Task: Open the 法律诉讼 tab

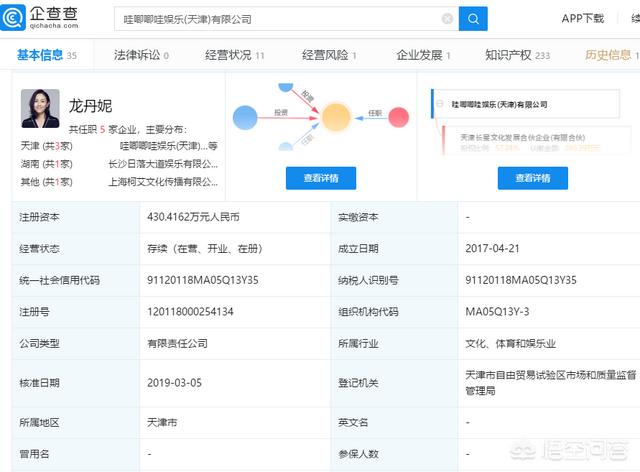Action: pos(141,55)
